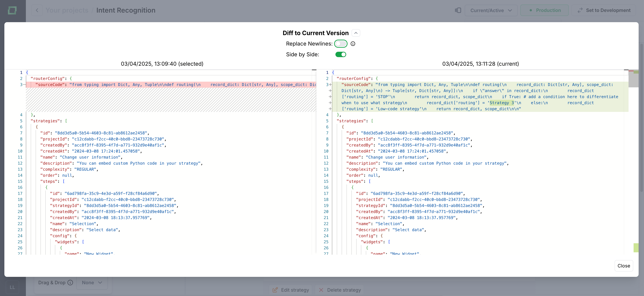The width and height of the screenshot is (644, 296).
Task: Click "complexity": "REGULAR" in the left pane
Action: point(69,169)
